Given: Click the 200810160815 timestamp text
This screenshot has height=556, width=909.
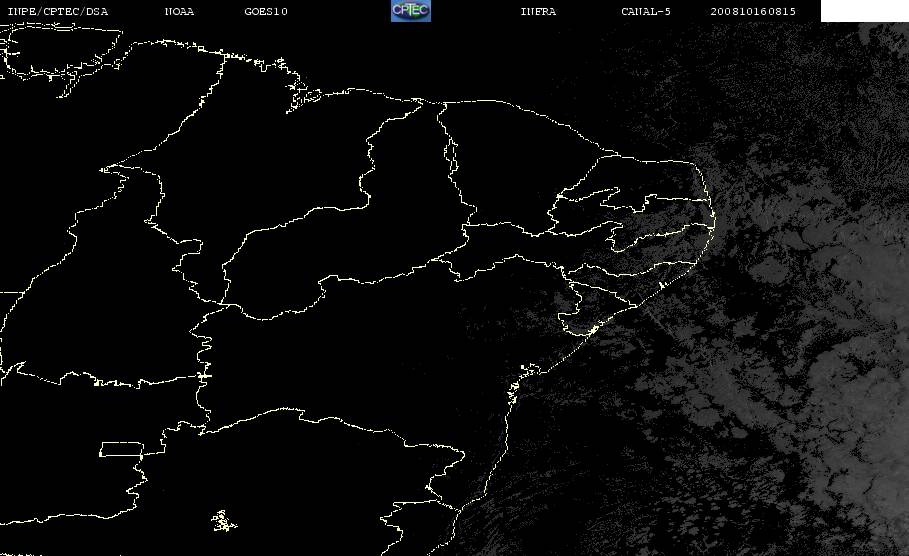Looking at the screenshot, I should (753, 12).
